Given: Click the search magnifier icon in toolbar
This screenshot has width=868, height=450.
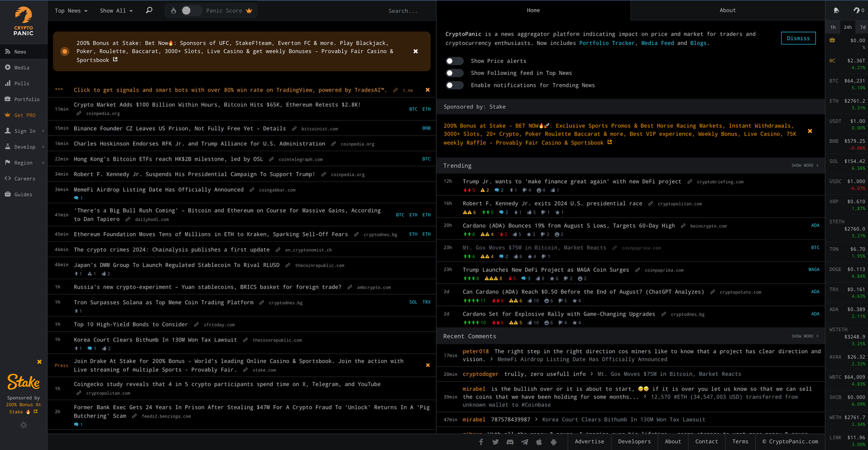Looking at the screenshot, I should pos(149,10).
